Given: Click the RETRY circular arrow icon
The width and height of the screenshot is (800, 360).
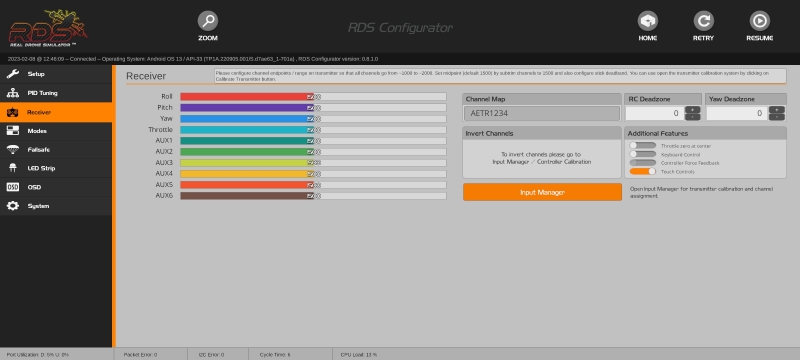Looking at the screenshot, I should click(704, 21).
